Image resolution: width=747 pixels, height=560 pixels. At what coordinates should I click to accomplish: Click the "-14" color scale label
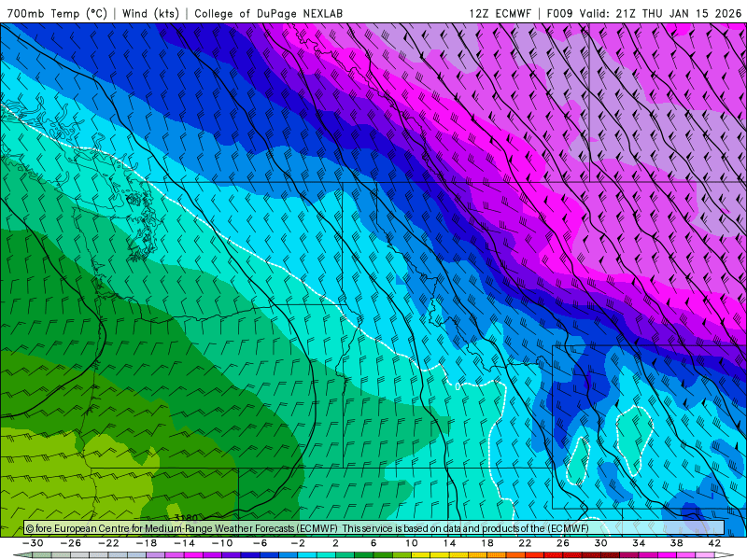(x=184, y=543)
